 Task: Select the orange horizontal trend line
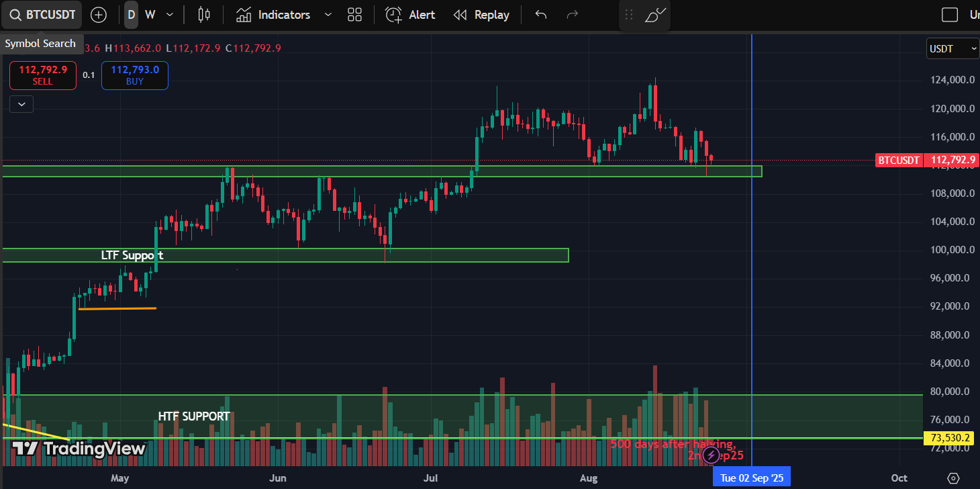coord(117,308)
